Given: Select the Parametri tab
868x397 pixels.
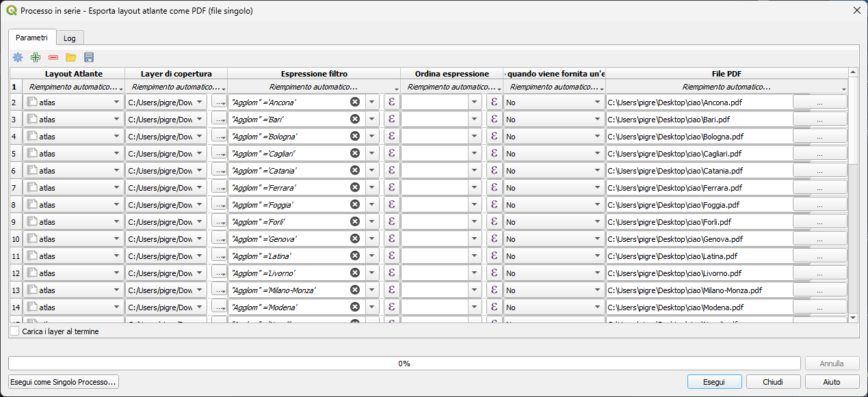Looking at the screenshot, I should (31, 38).
